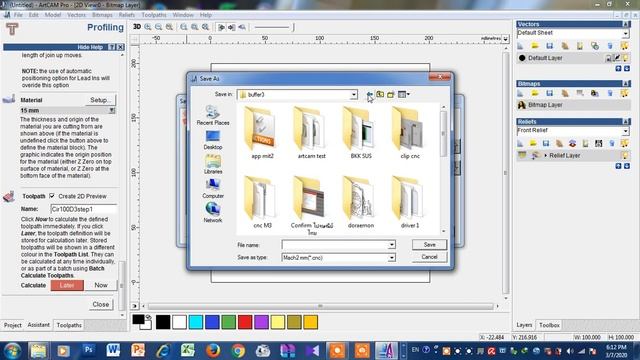Select the 'artcam test' folder
640x360 pixels.
click(x=311, y=133)
